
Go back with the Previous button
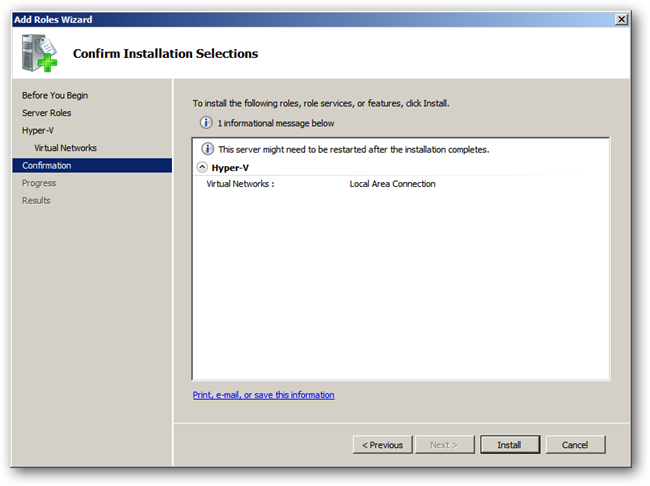pos(382,445)
